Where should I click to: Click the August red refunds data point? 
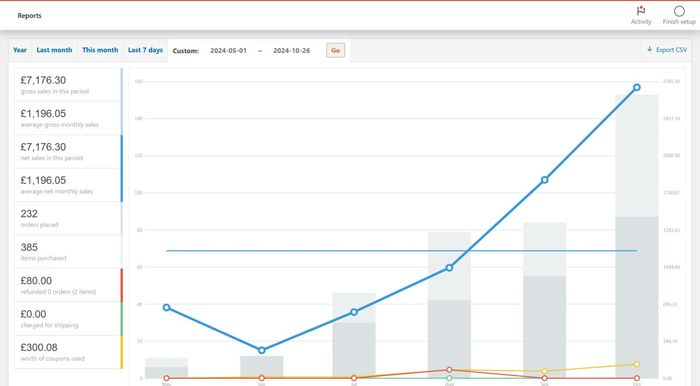pyautogui.click(x=449, y=369)
